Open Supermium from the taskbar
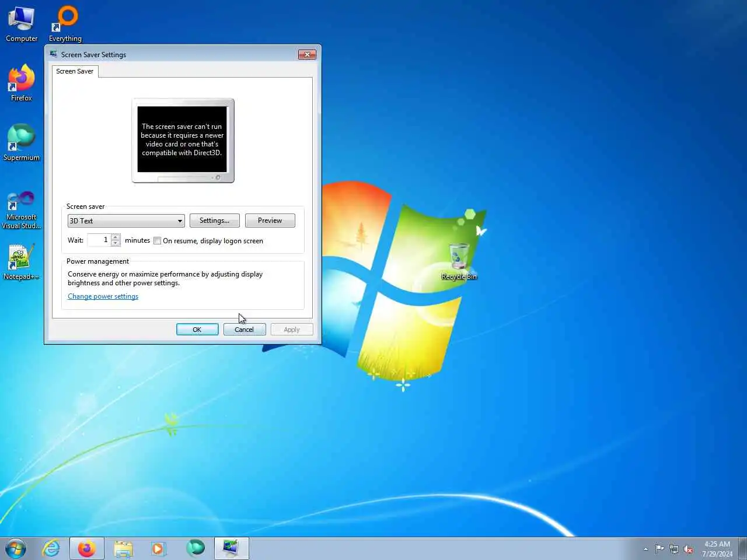This screenshot has height=560, width=747. 196,549
